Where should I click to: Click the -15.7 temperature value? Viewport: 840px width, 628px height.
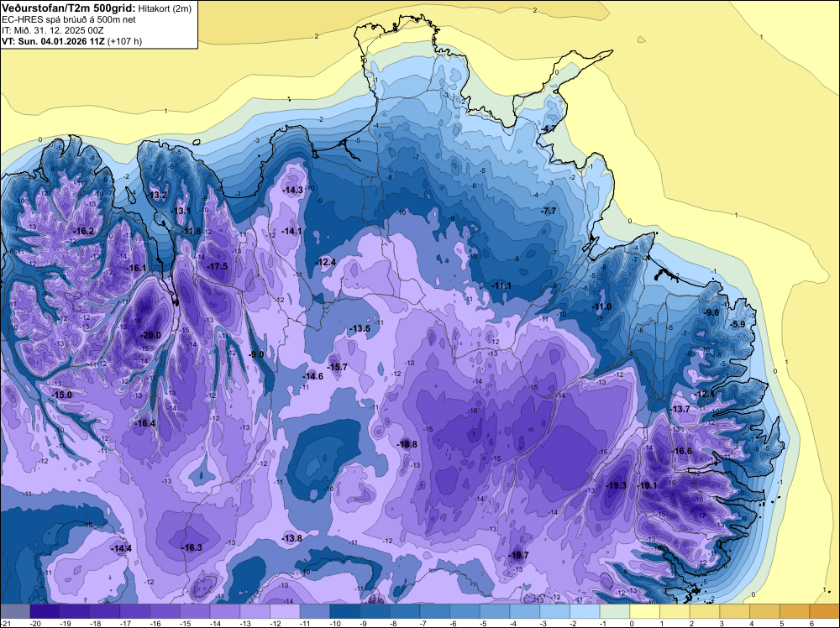tap(338, 367)
